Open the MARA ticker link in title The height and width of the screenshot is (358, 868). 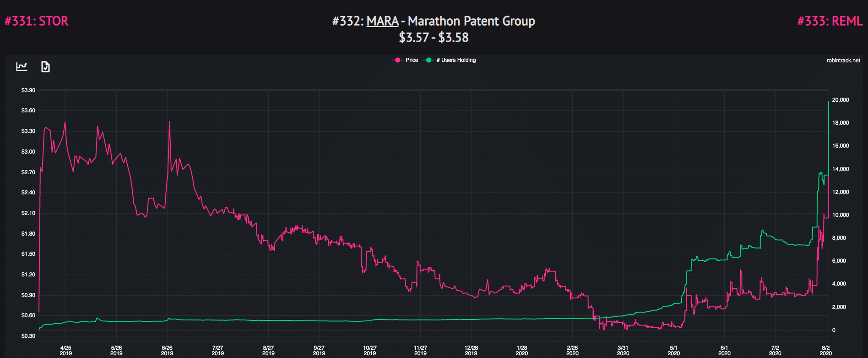click(x=383, y=21)
